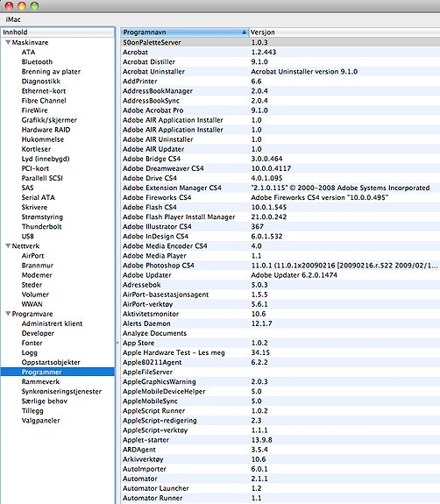Image resolution: width=440 pixels, height=504 pixels.
Task: Choose the Automator row in the list
Action: click(x=280, y=479)
